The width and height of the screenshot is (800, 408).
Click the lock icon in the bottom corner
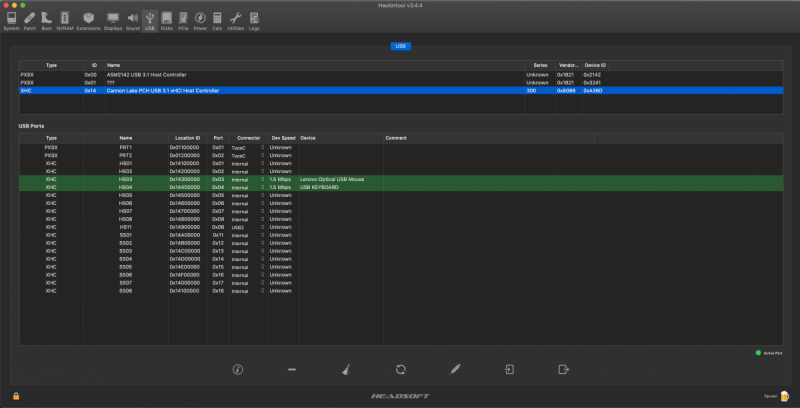pos(16,395)
